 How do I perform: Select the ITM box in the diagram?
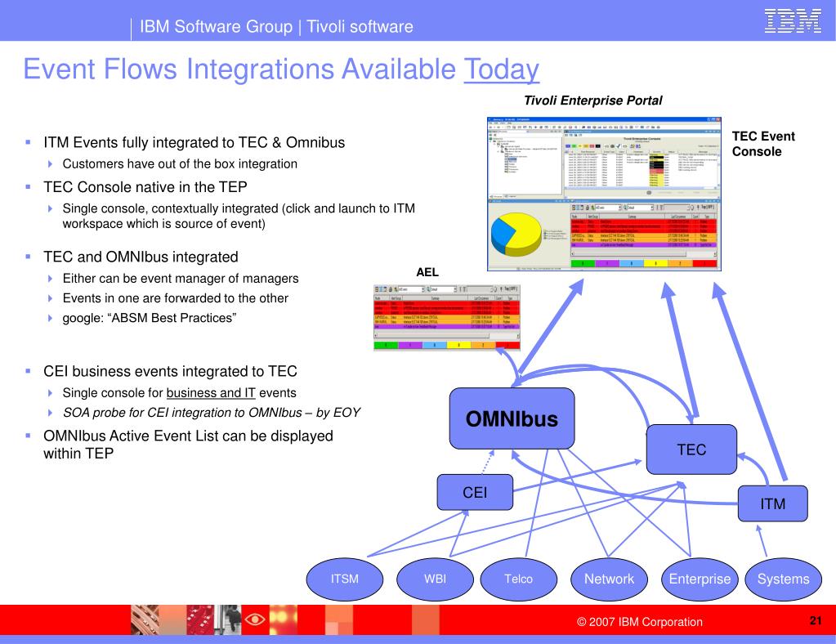[772, 503]
